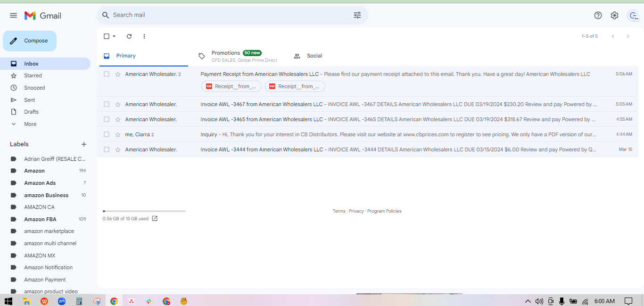Viewport: 644px width, 306px height.
Task: Open the Amazon Ads label
Action: pos(45,183)
